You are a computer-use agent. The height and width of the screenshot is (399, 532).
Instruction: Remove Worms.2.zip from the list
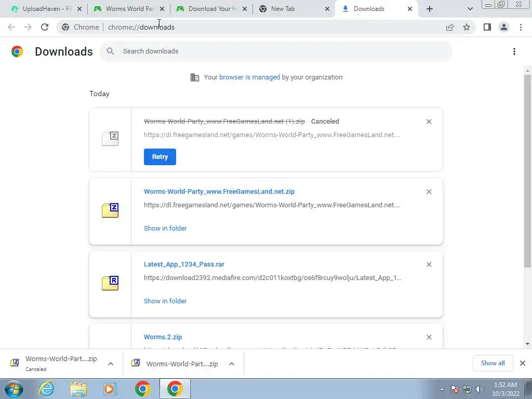click(x=429, y=337)
